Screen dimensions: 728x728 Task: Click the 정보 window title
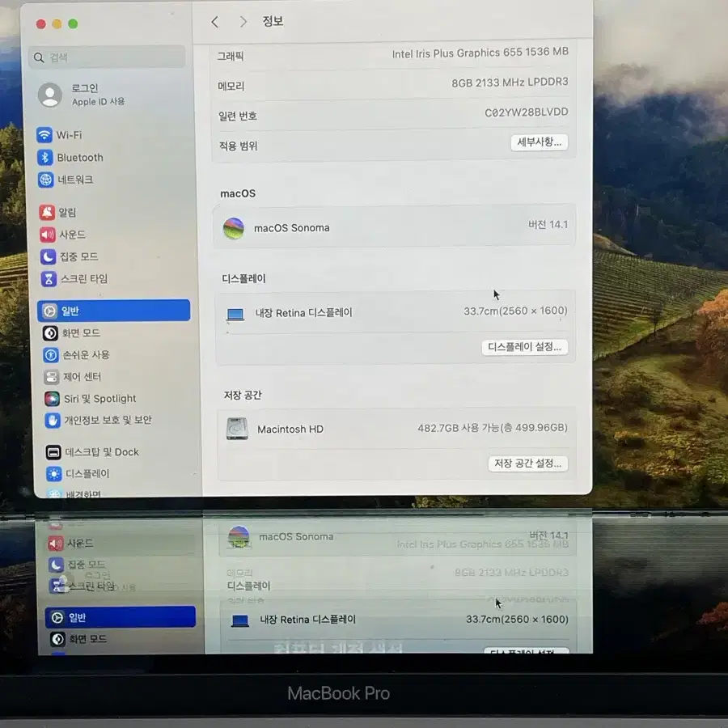(x=273, y=21)
